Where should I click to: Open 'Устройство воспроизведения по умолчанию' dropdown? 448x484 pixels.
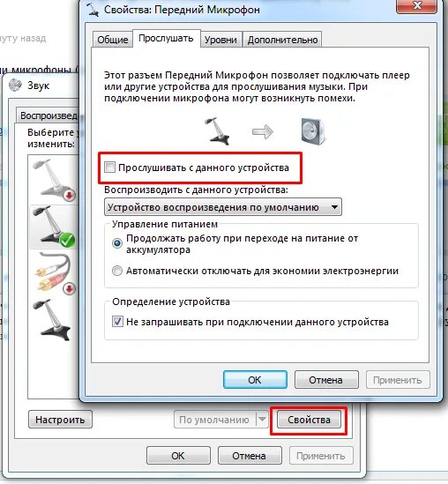223,207
